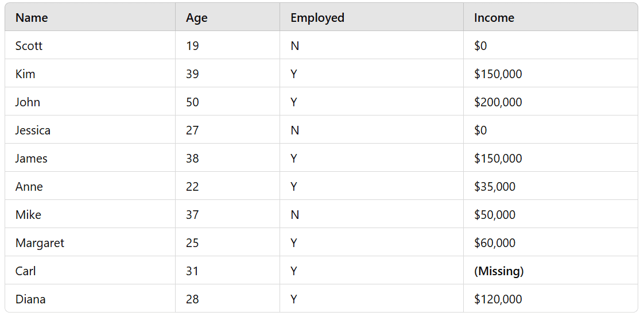Select Anne's income cell $35,000
Viewport: 644px width, 316px height.
click(551, 187)
